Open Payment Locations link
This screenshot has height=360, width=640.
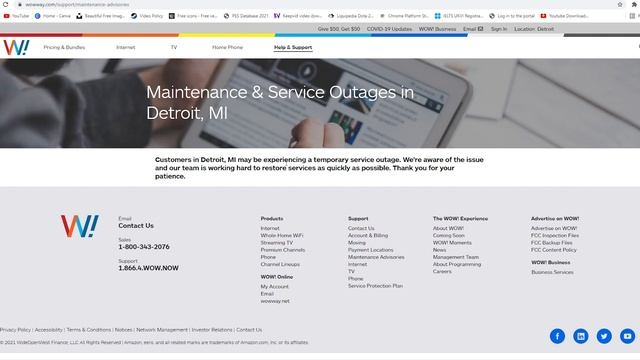tap(370, 250)
